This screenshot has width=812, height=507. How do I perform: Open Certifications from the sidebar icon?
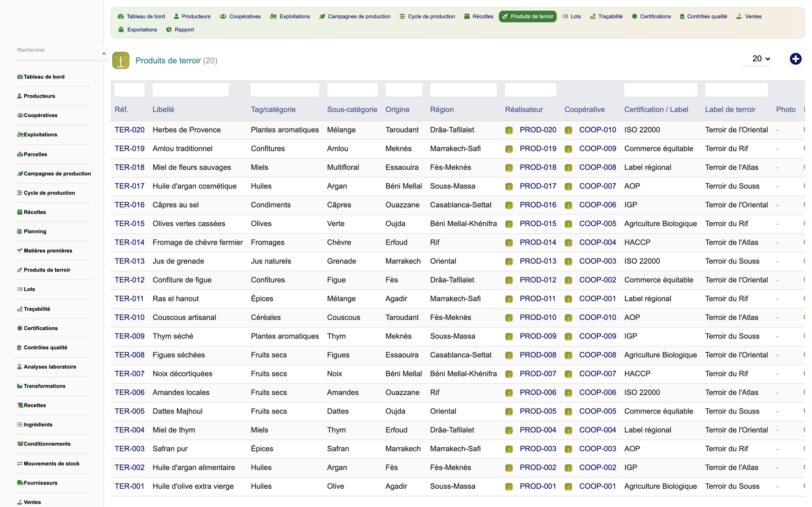[19, 328]
